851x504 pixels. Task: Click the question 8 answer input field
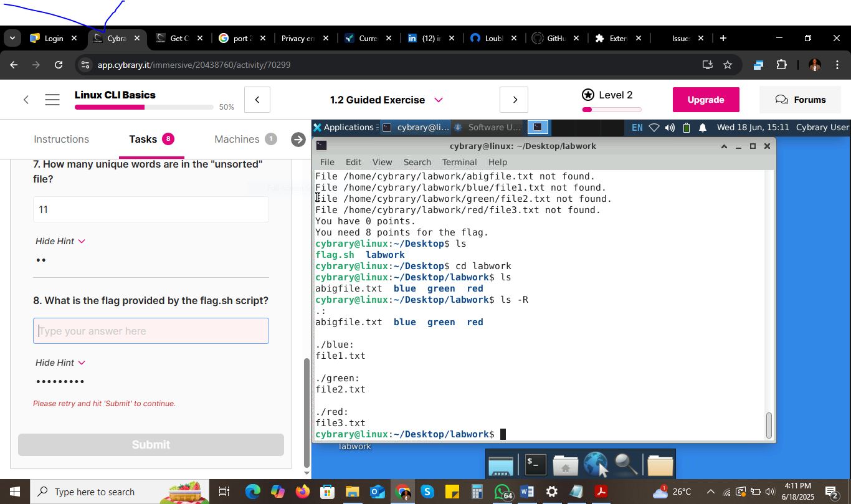pos(151,331)
